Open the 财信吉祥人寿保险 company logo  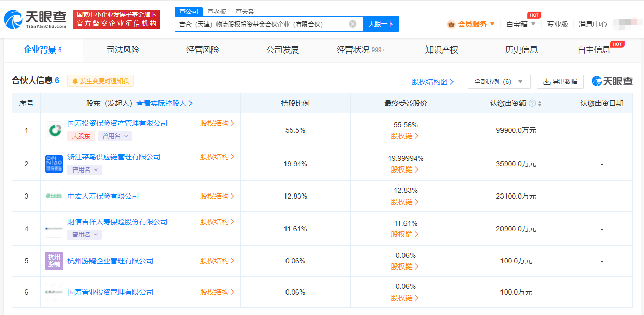[x=54, y=228]
